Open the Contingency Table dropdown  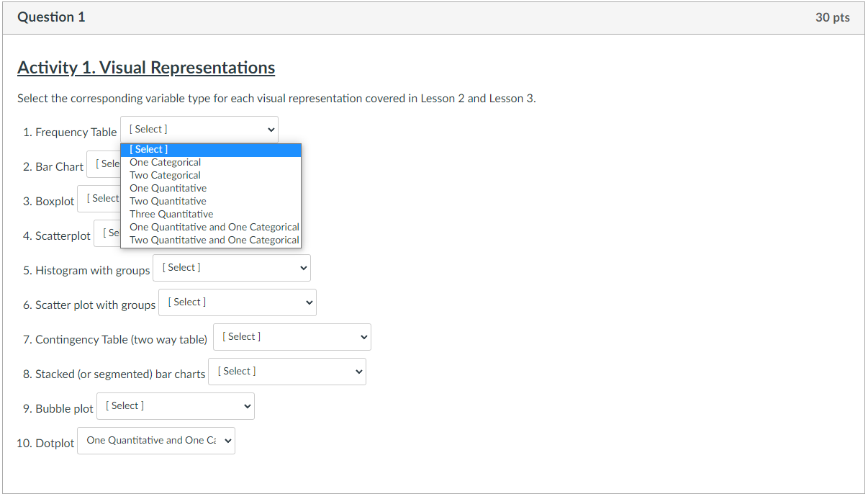point(292,337)
